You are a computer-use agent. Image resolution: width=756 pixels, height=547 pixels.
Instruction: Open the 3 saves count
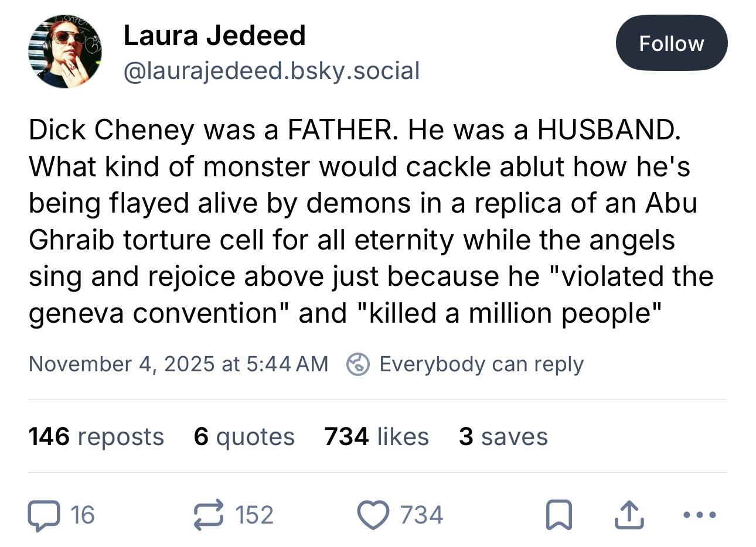[503, 436]
